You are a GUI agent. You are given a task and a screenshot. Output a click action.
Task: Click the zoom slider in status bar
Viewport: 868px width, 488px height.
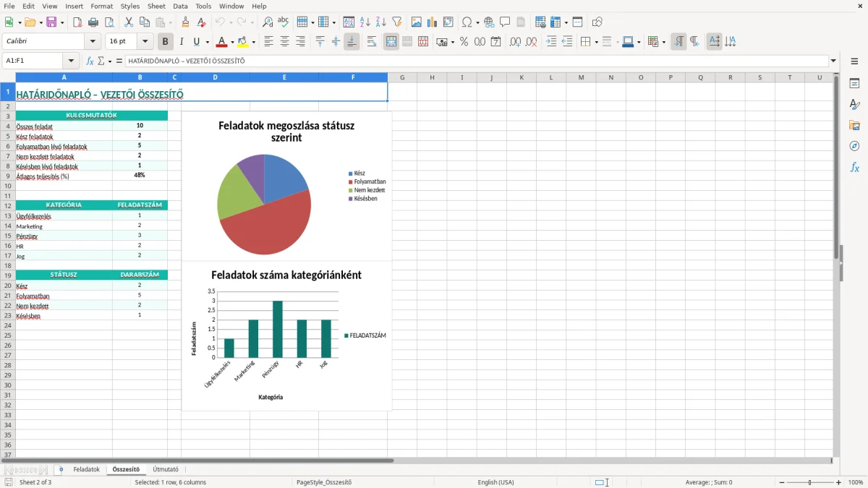tap(809, 482)
